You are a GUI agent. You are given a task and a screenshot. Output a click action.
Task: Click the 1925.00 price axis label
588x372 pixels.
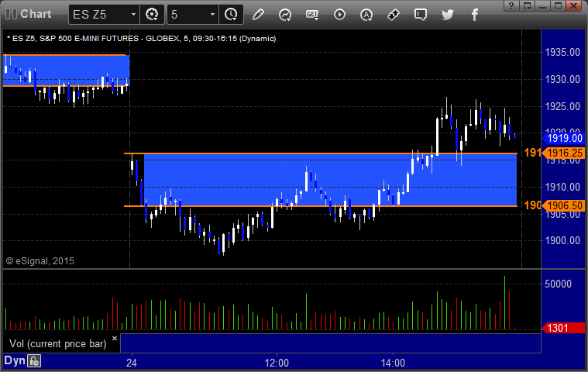tap(562, 106)
